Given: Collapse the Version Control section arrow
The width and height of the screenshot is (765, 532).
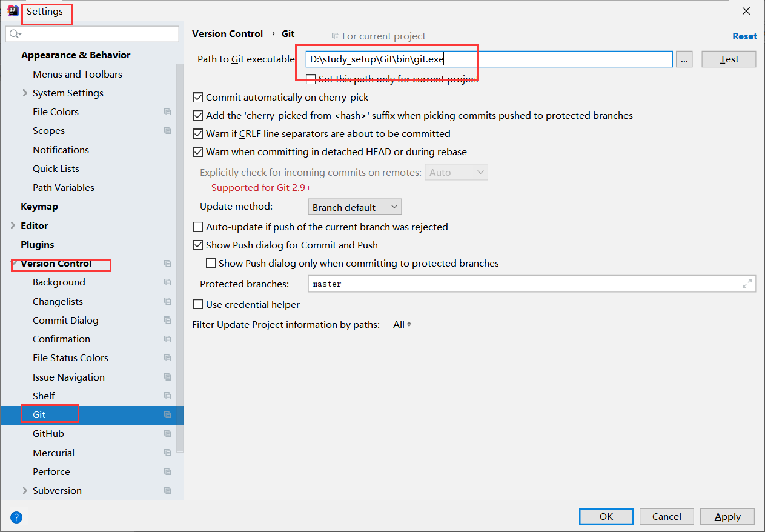Looking at the screenshot, I should coord(14,263).
